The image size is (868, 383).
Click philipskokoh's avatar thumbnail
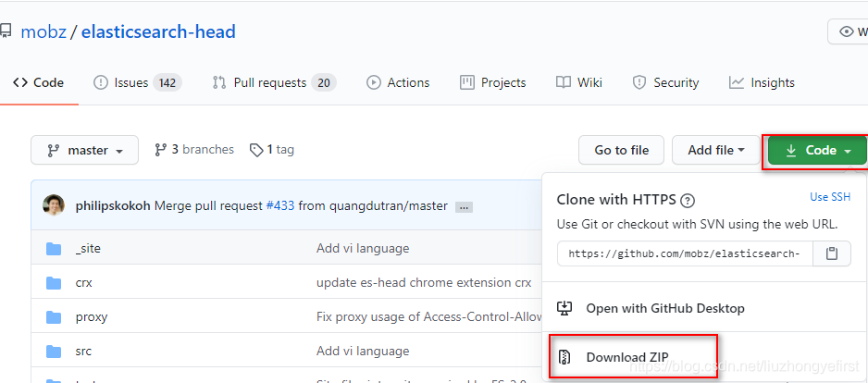tap(54, 206)
